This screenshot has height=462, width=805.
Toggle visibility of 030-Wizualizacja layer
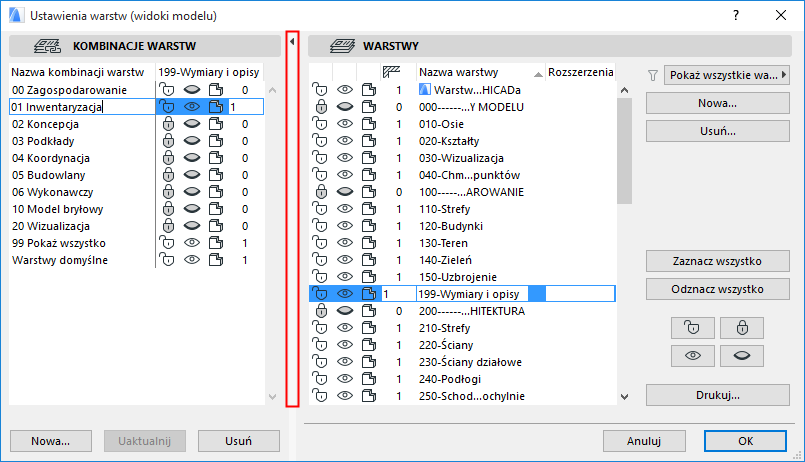pos(344,158)
